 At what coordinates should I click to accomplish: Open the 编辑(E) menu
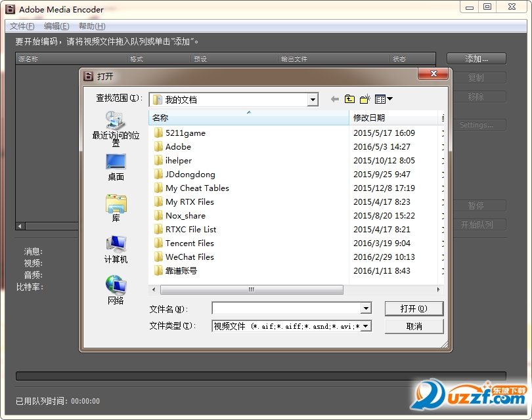56,26
